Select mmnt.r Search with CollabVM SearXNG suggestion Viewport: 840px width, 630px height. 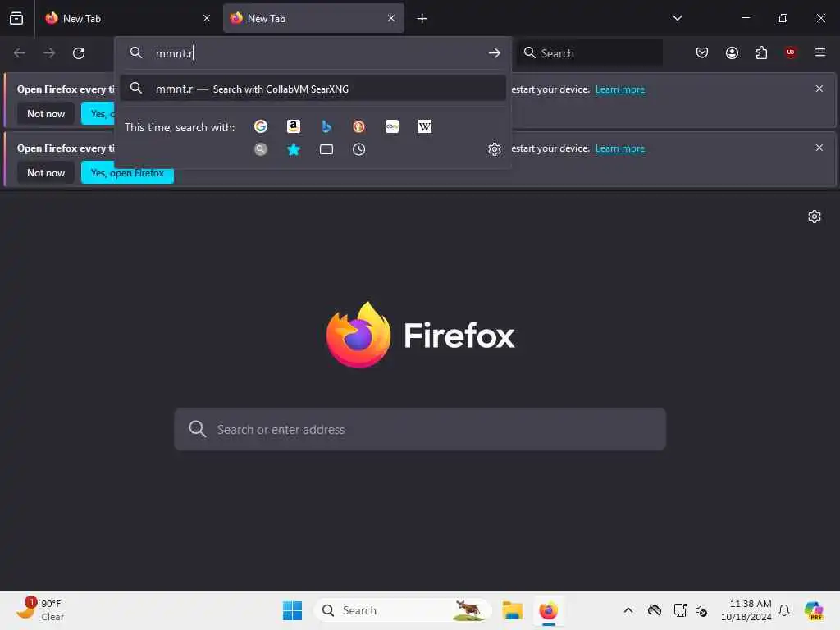click(313, 89)
